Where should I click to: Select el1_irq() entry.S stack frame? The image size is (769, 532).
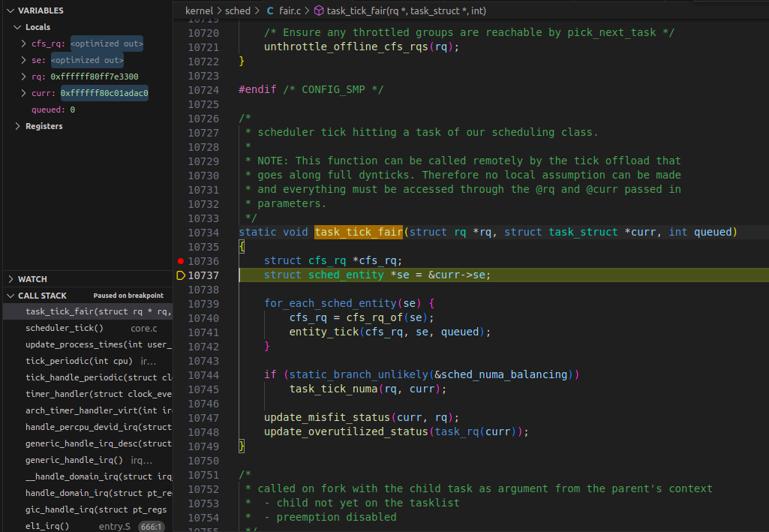(x=88, y=526)
